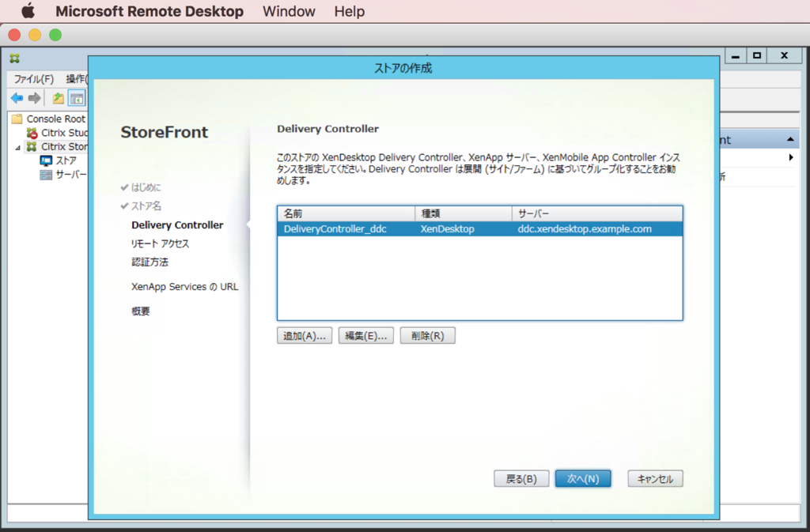Select Citrix Studio node in tree
810x532 pixels.
[x=65, y=133]
